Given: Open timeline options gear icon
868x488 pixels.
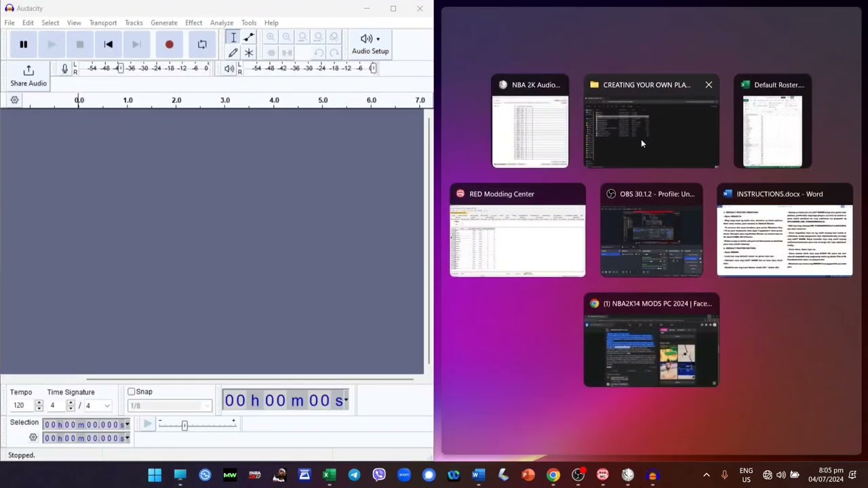Looking at the screenshot, I should point(14,100).
